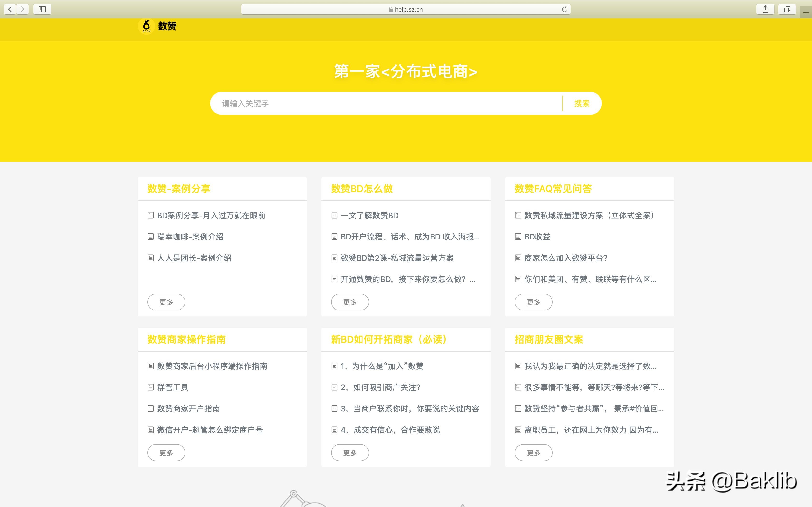The width and height of the screenshot is (812, 507).
Task: Click the tab overview icon
Action: (787, 9)
